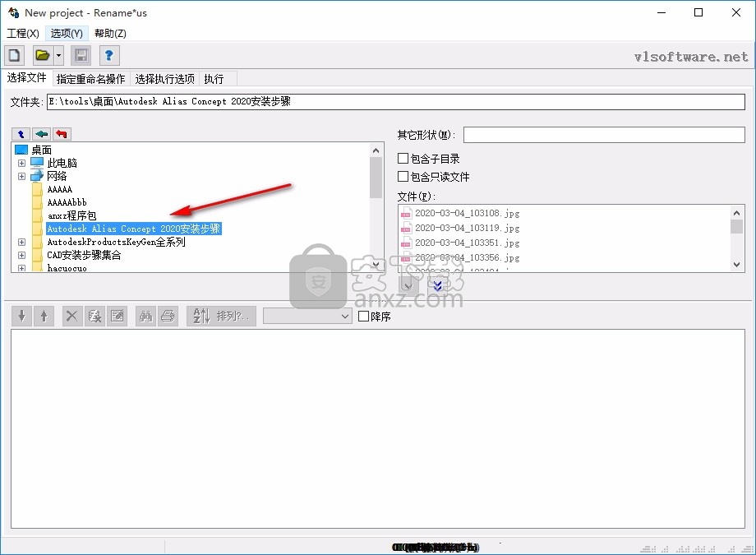The height and width of the screenshot is (555, 756).
Task: Enable the 包含只读文件 checkbox
Action: [x=403, y=177]
